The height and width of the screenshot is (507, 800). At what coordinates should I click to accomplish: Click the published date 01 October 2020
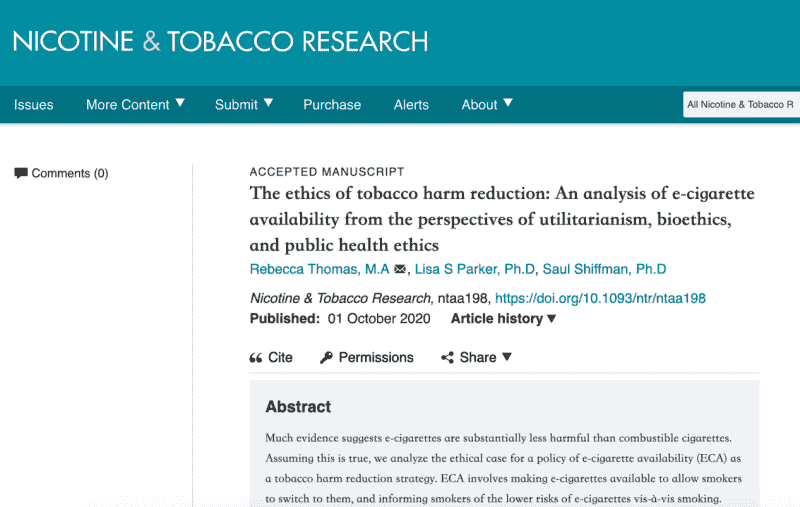click(379, 319)
